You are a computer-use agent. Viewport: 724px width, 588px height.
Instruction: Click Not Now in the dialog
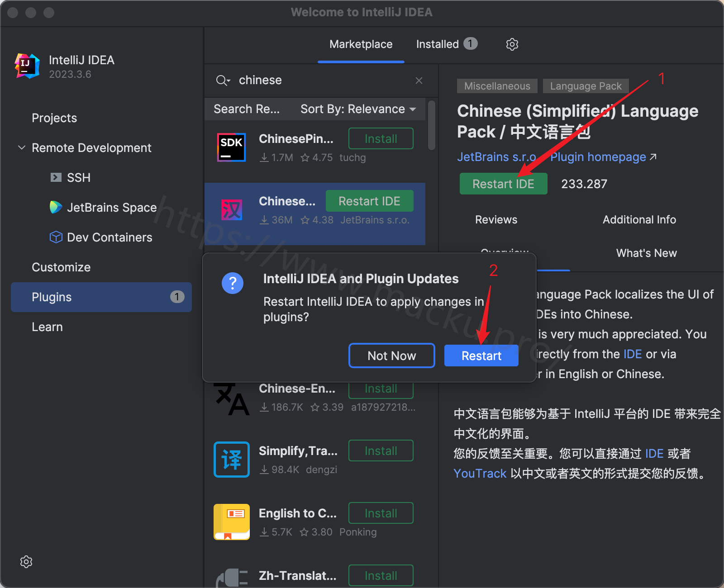[391, 356]
